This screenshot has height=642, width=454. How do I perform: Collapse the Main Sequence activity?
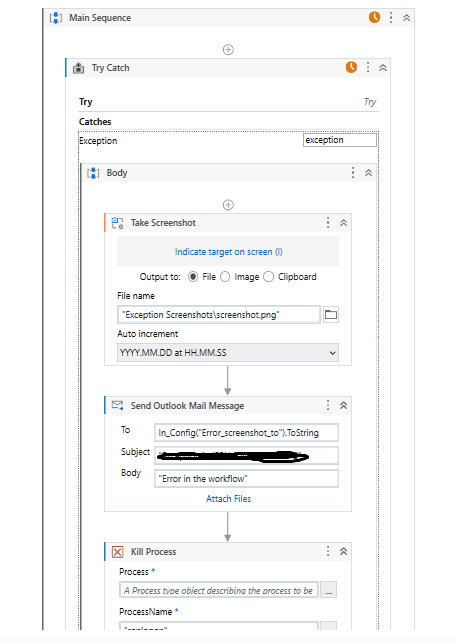[x=407, y=18]
